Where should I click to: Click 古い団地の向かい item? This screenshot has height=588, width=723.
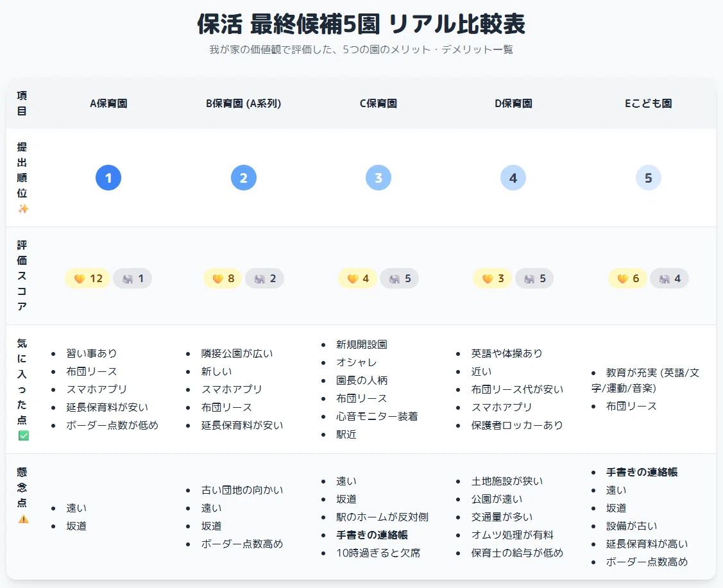coord(242,490)
